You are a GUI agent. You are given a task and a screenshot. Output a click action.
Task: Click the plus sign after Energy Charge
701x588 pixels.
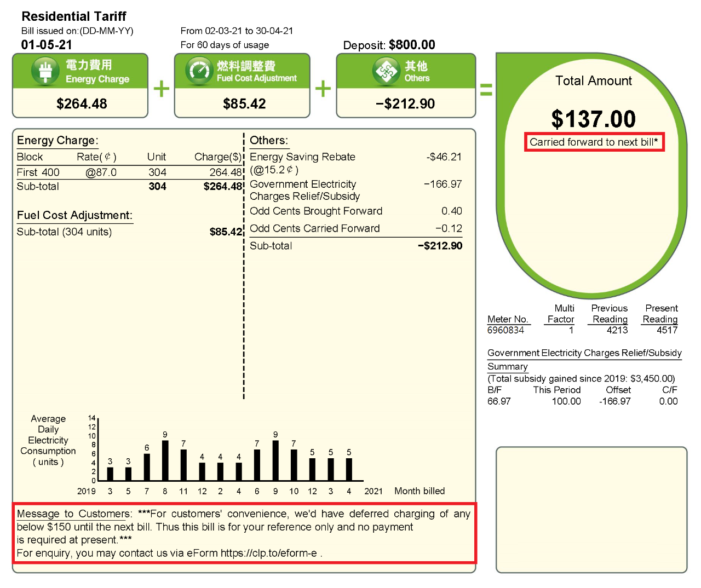coord(162,89)
